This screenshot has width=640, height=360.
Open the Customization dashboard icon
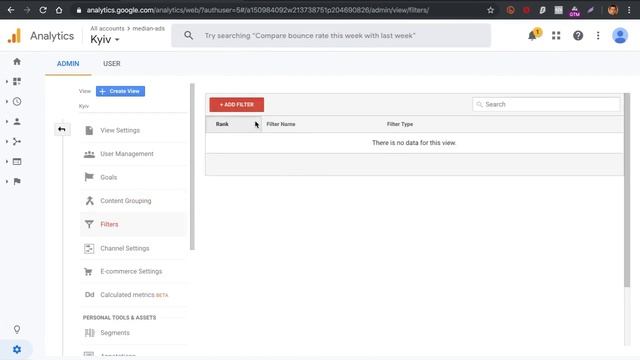[x=17, y=82]
